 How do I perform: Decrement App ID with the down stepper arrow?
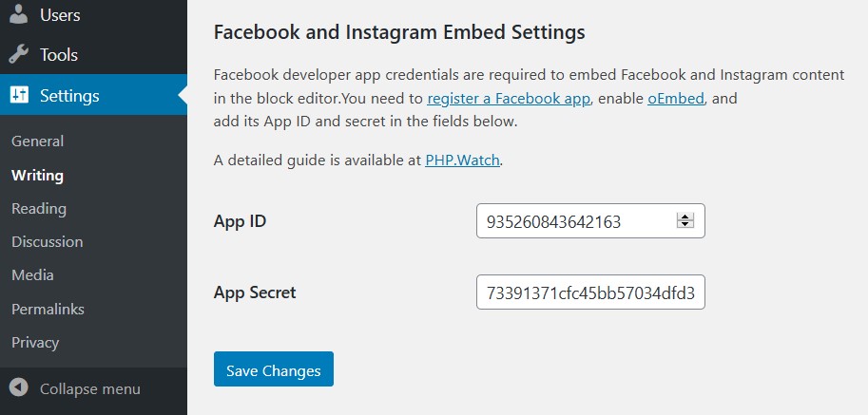(x=685, y=224)
